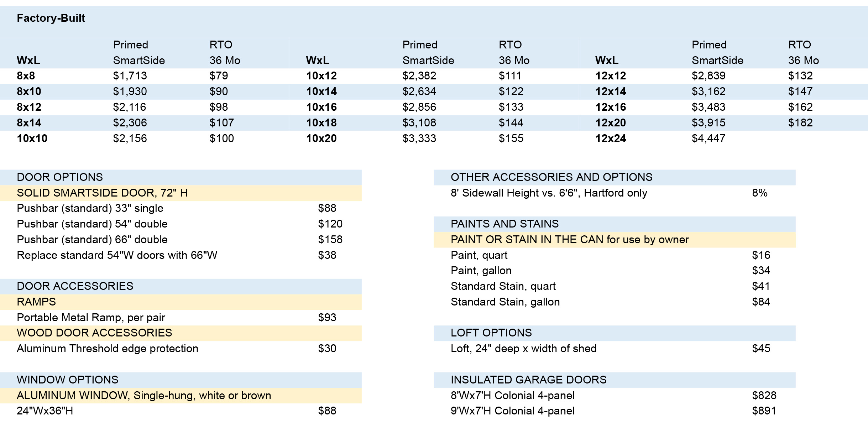Image resolution: width=868 pixels, height=444 pixels.
Task: Select the 8x8 size row label
Action: coord(26,76)
